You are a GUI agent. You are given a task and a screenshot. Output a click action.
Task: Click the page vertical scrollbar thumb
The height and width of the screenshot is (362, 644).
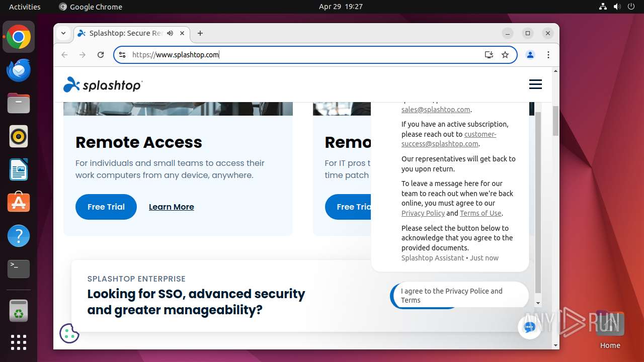pyautogui.click(x=555, y=121)
